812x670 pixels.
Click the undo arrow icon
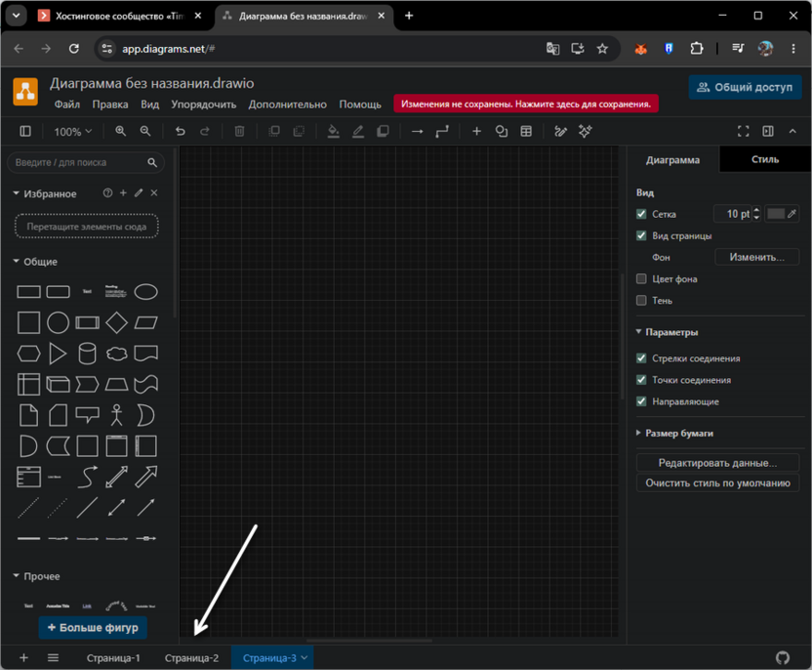(x=180, y=131)
